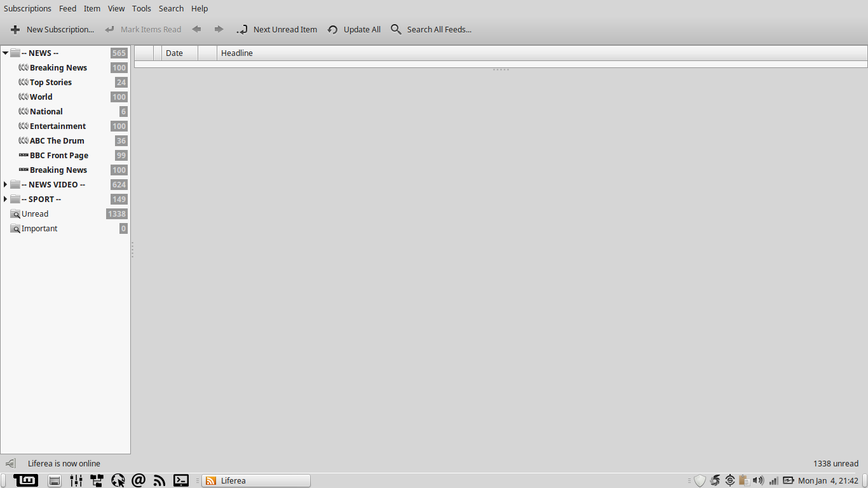
Task: Click the volume speaker tray icon
Action: point(758,480)
